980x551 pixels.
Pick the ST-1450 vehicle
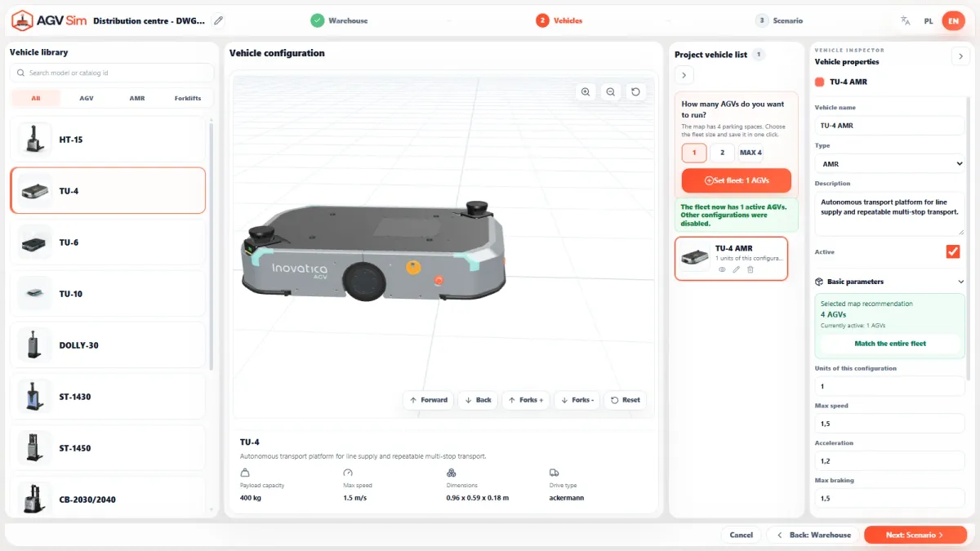click(108, 448)
